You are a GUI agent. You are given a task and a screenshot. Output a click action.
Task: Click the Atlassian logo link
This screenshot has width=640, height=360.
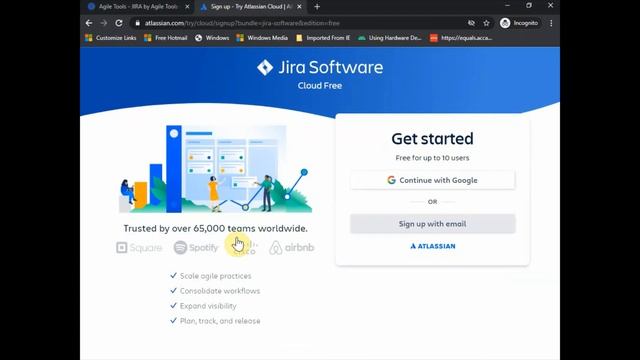pyautogui.click(x=433, y=246)
